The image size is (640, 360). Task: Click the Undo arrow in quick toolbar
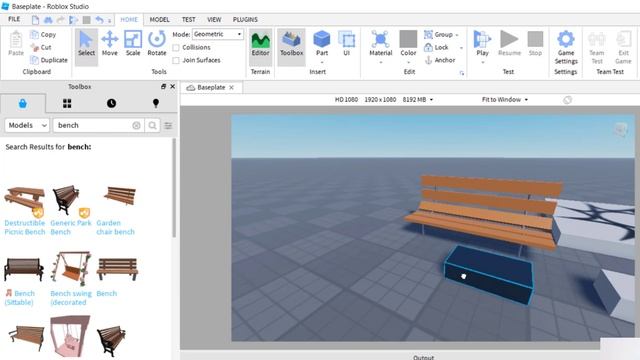(99, 20)
